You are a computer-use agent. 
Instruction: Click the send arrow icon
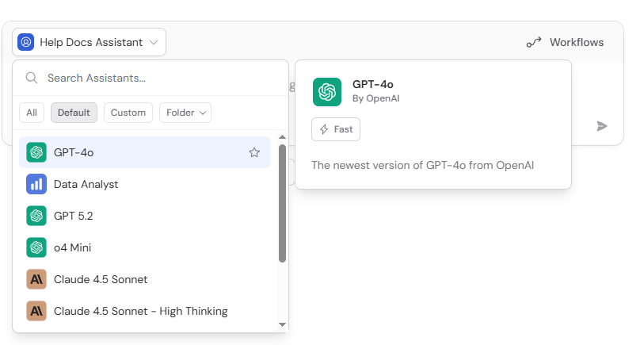pyautogui.click(x=602, y=126)
